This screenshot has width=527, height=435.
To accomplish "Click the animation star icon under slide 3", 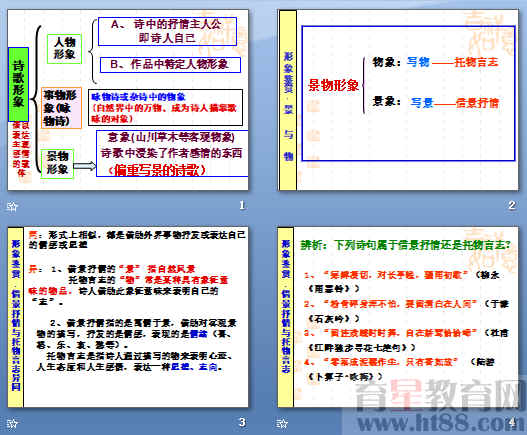I will [x=12, y=423].
